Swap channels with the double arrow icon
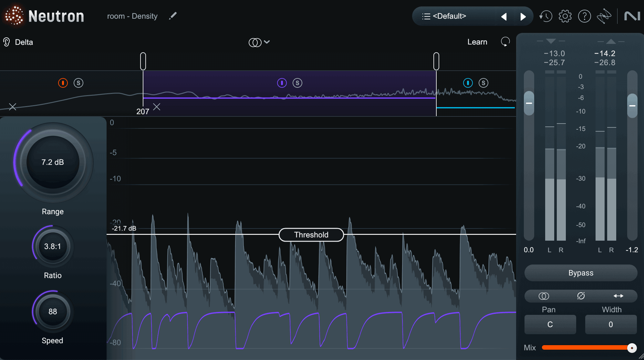Screen dimensions: 644x360 pos(618,296)
